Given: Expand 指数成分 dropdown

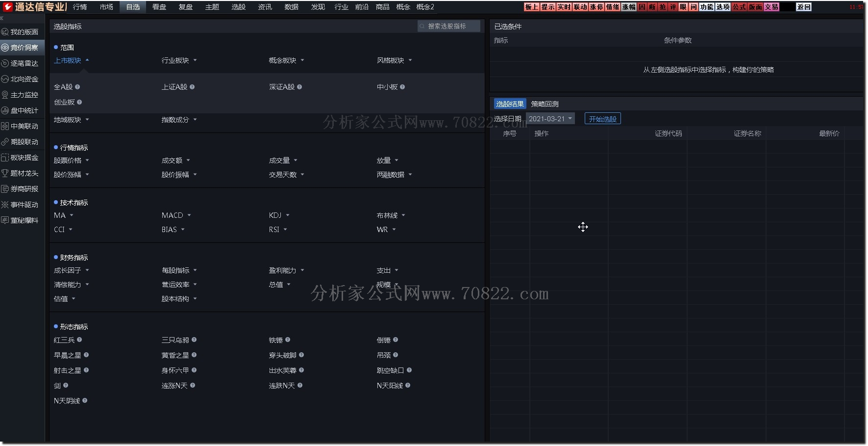Looking at the screenshot, I should tap(179, 120).
